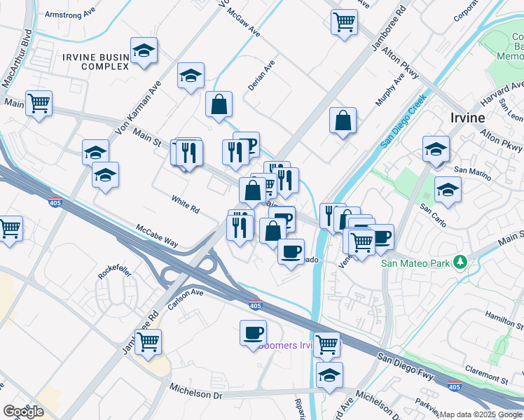
Task: Open the Google logo link
Action: coord(23,412)
